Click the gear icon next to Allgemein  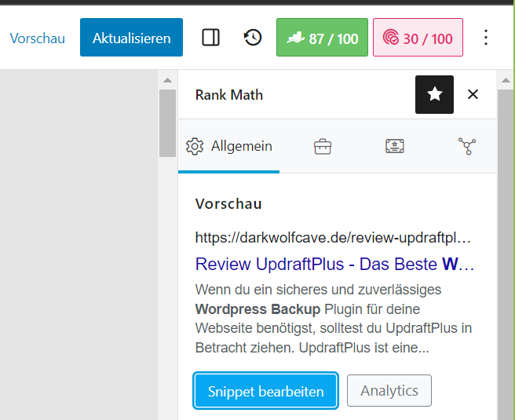[195, 146]
